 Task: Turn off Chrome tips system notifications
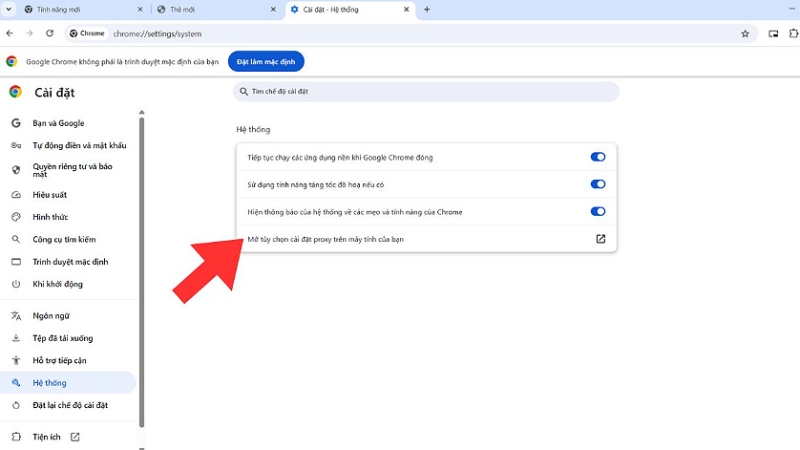(x=598, y=211)
